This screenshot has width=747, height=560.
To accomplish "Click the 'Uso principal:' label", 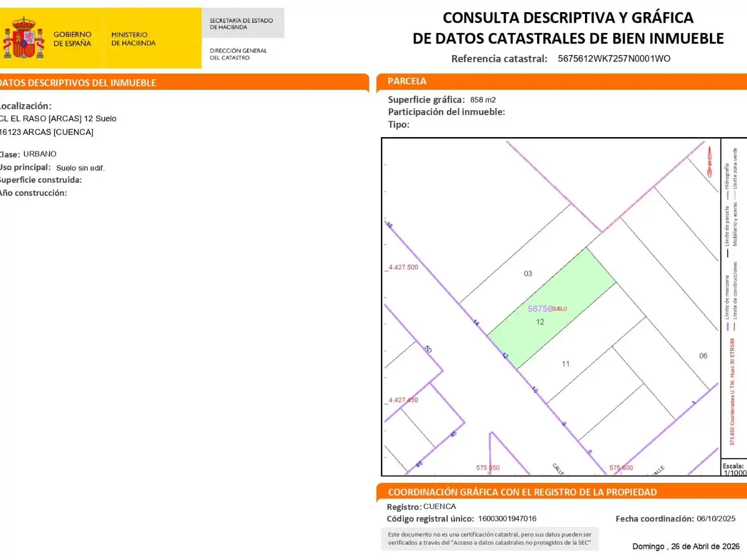I will pos(25,167).
